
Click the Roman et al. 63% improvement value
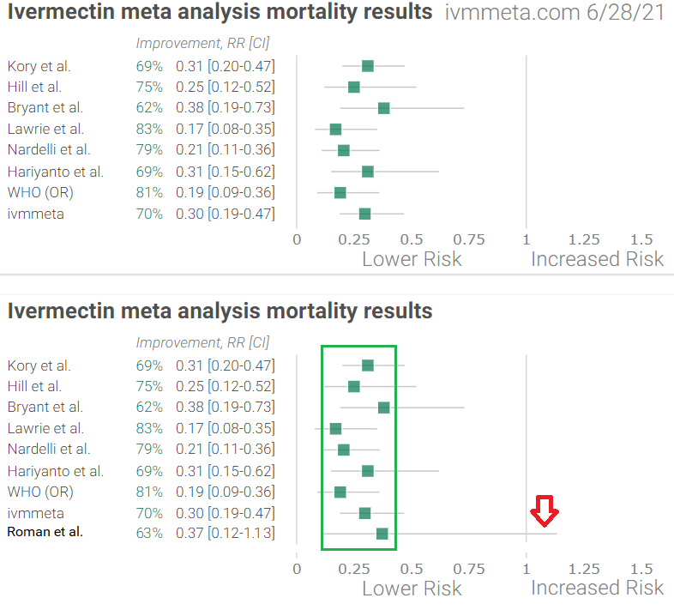click(148, 534)
